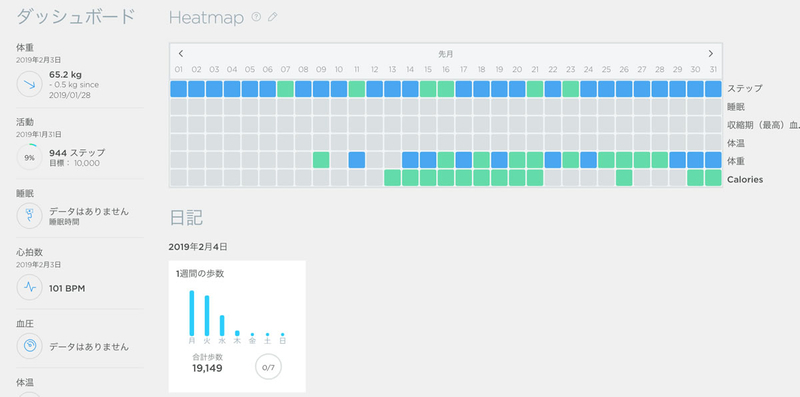Click the 0/7 goal circle
The height and width of the screenshot is (397, 800).
tap(268, 367)
